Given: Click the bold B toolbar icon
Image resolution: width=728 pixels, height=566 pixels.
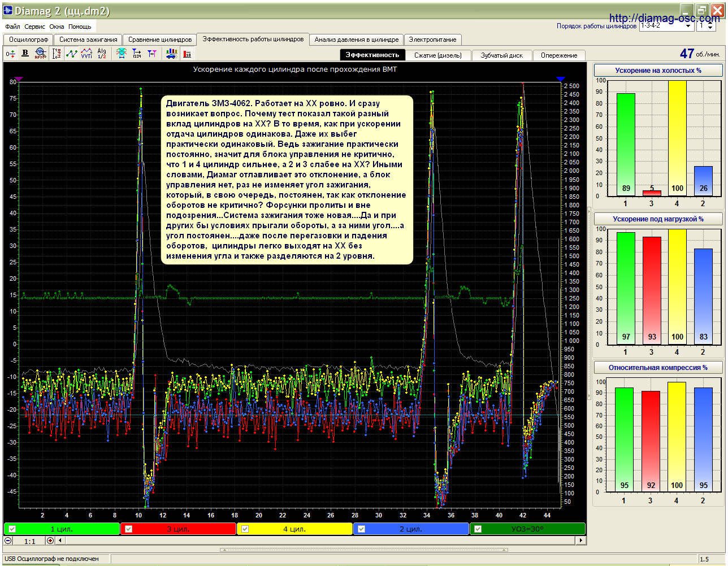Looking at the screenshot, I should click(25, 54).
